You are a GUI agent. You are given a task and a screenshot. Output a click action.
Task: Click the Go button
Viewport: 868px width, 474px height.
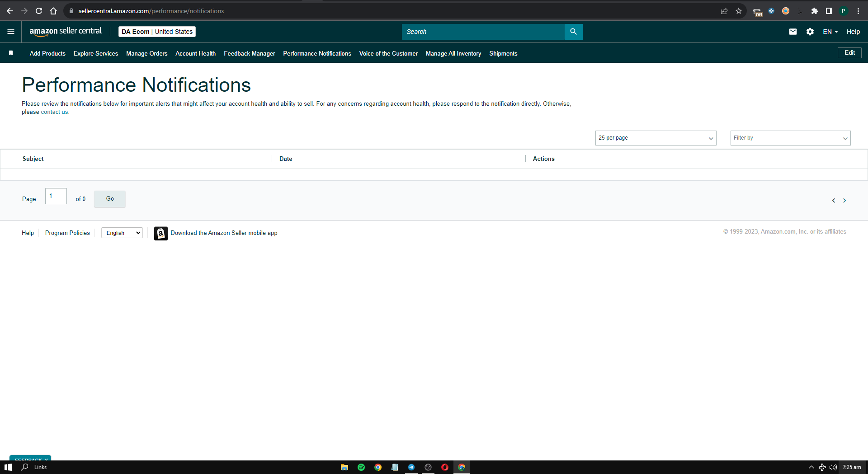click(x=110, y=199)
